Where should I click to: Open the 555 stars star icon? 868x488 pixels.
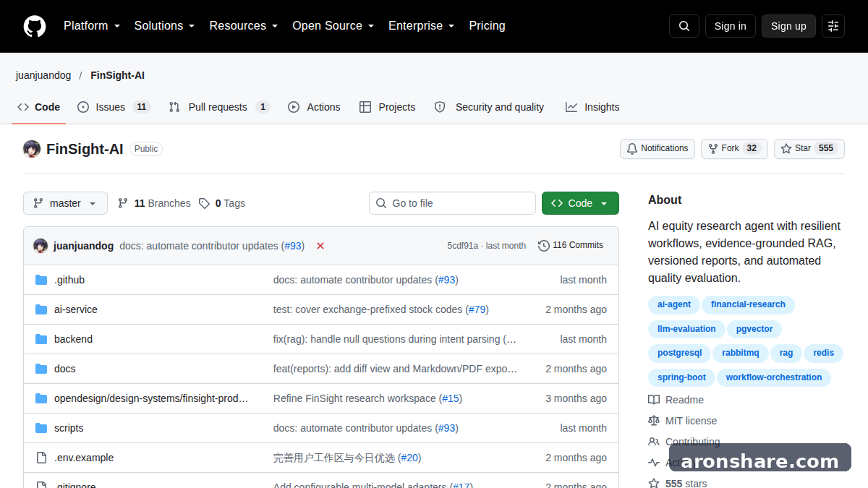coord(654,483)
